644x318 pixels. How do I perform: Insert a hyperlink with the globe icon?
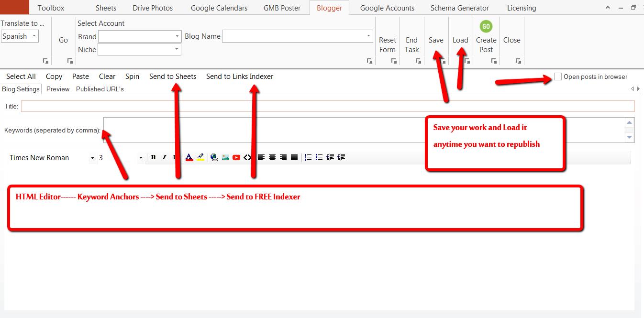pyautogui.click(x=214, y=157)
